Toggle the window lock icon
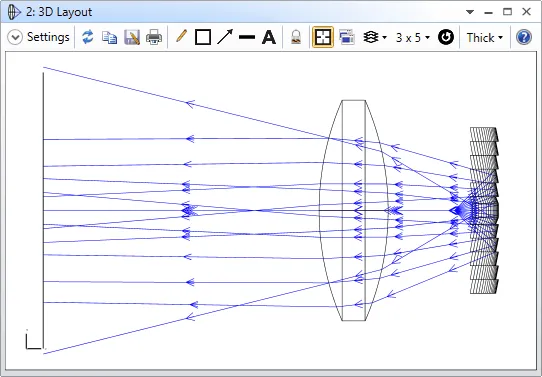Screen dimensions: 542x377 [296, 37]
